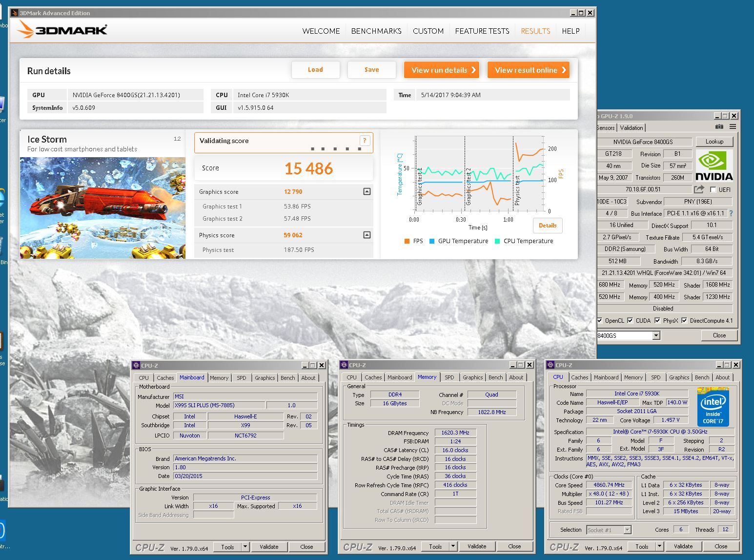Click the title bar icon of the CPU-Z Memory window
This screenshot has width=754, height=560.
pos(344,365)
